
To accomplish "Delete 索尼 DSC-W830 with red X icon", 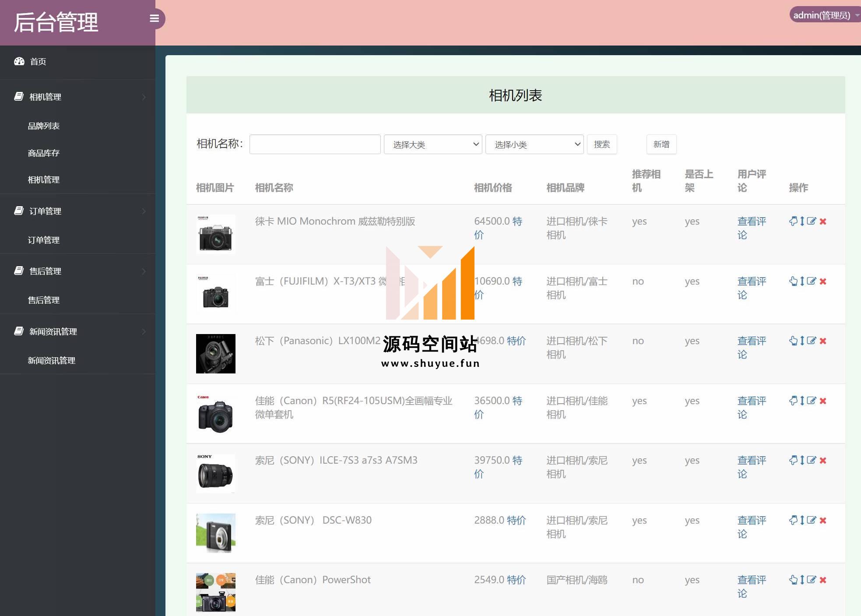I will coord(823,521).
